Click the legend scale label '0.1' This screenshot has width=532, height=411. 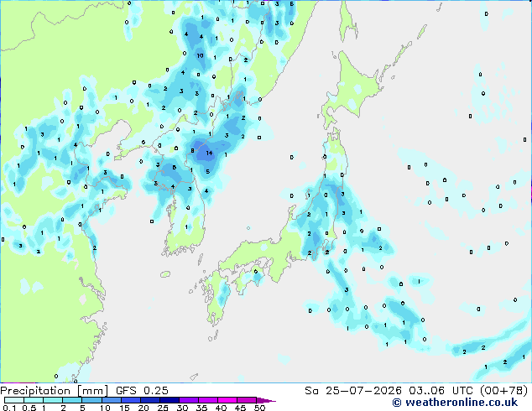(x=9, y=408)
